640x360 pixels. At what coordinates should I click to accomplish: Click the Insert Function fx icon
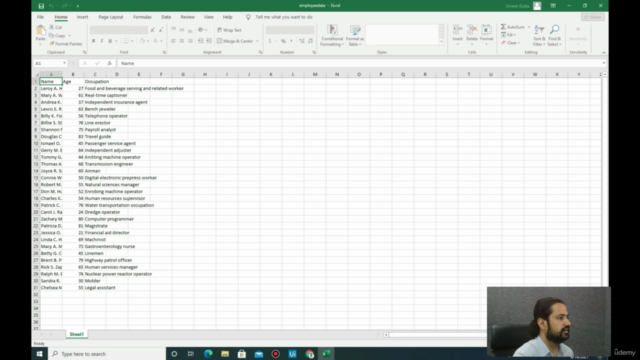click(109, 63)
